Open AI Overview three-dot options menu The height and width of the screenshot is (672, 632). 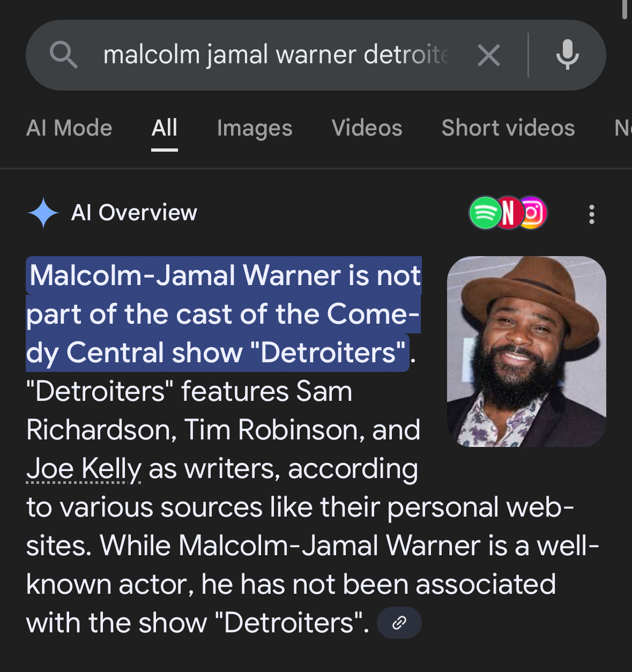click(x=591, y=214)
